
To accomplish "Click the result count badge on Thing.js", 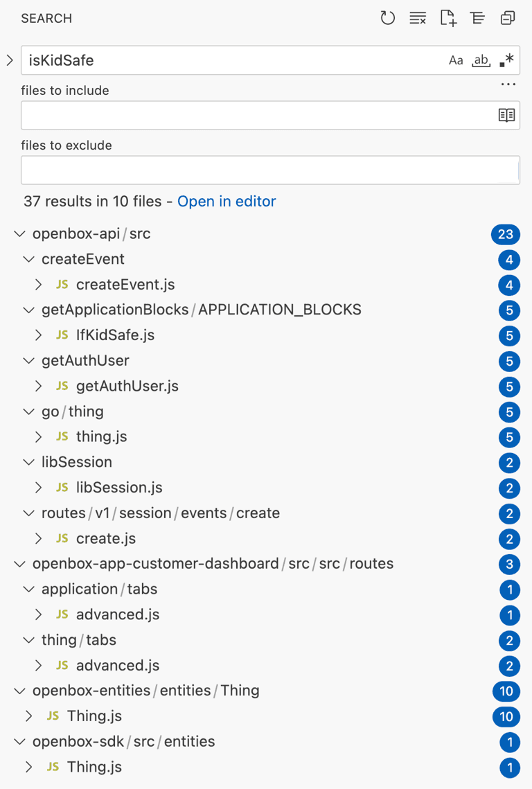I will click(506, 717).
